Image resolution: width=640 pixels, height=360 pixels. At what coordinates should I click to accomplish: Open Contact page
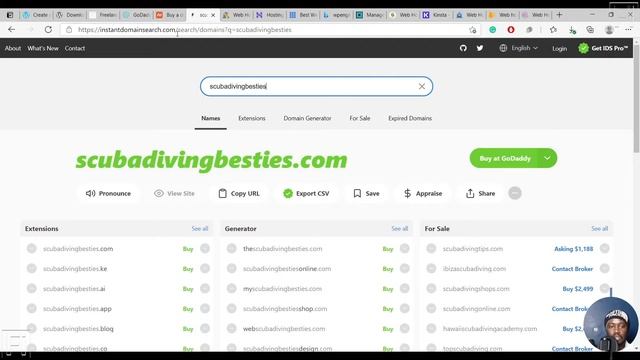pos(75,48)
